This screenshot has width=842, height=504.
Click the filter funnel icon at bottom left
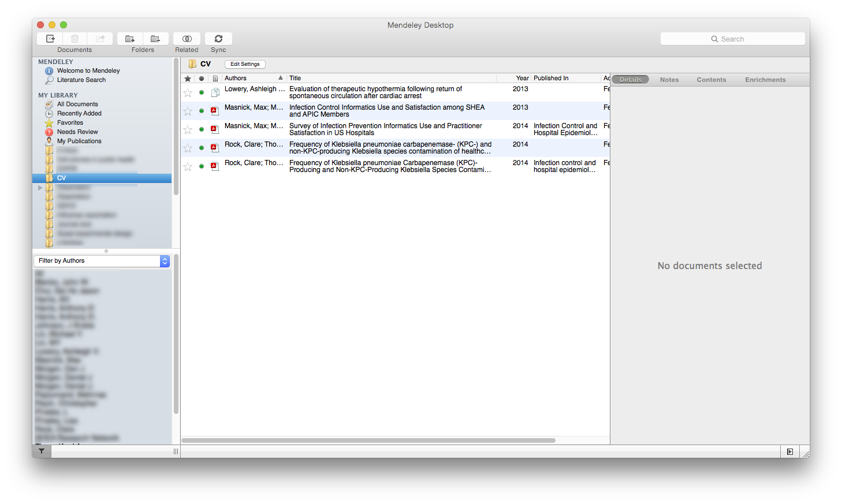coord(42,451)
